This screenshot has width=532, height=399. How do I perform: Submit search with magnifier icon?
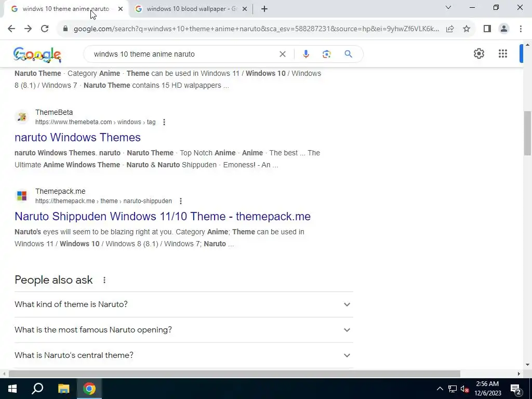348,54
